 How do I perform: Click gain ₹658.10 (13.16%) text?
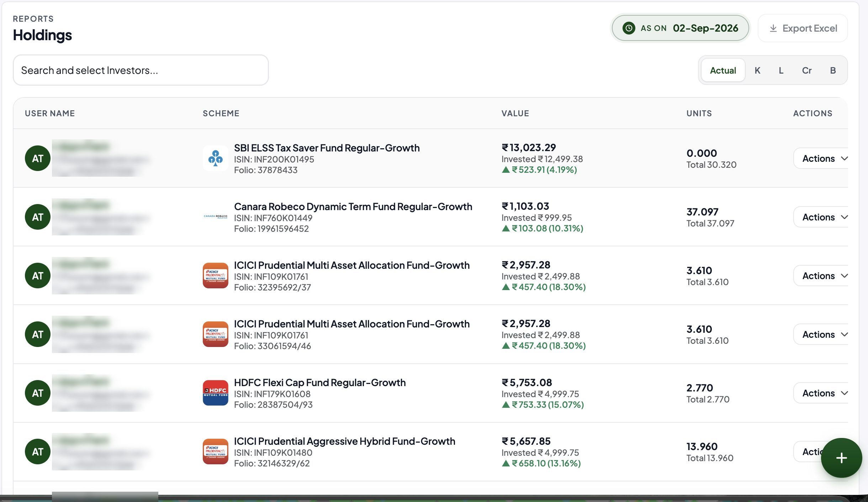(x=541, y=463)
